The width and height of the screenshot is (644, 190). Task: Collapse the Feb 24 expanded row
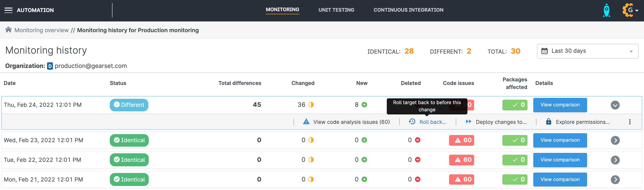(615, 105)
